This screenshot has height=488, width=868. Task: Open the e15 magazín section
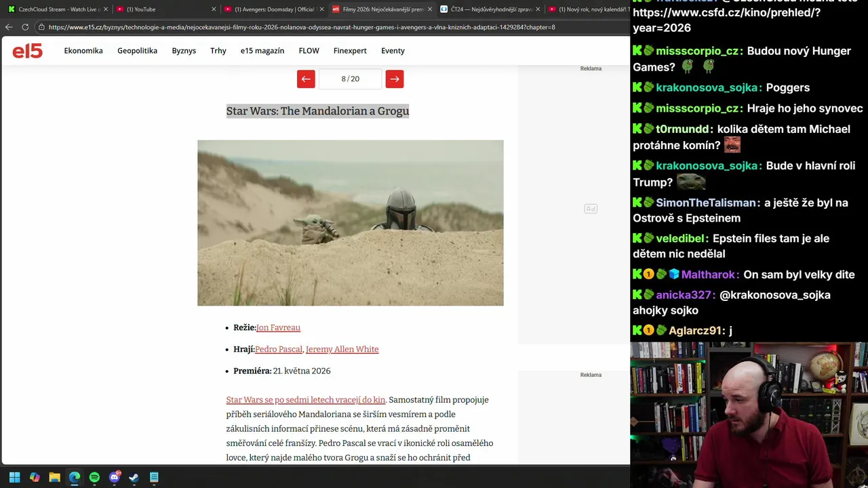262,51
